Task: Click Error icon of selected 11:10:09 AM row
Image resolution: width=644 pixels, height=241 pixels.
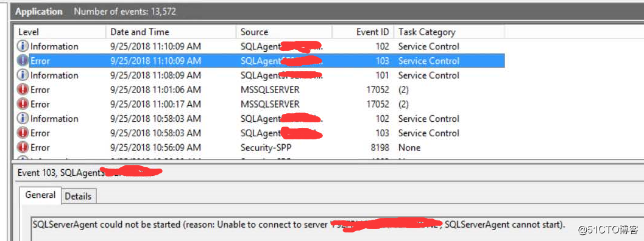Action: 23,61
